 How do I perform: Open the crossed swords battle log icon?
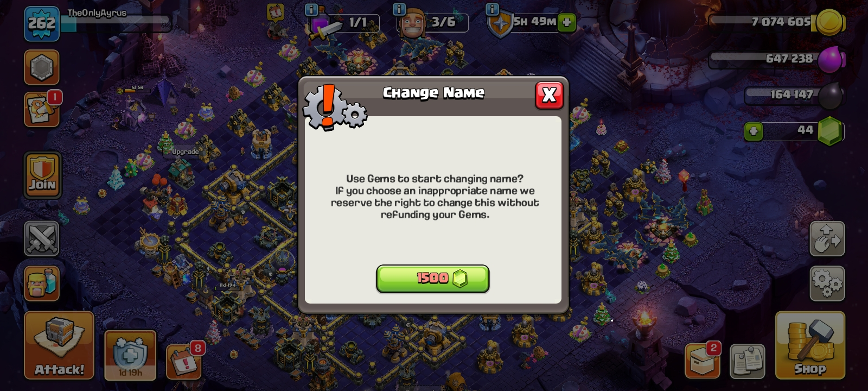point(42,238)
